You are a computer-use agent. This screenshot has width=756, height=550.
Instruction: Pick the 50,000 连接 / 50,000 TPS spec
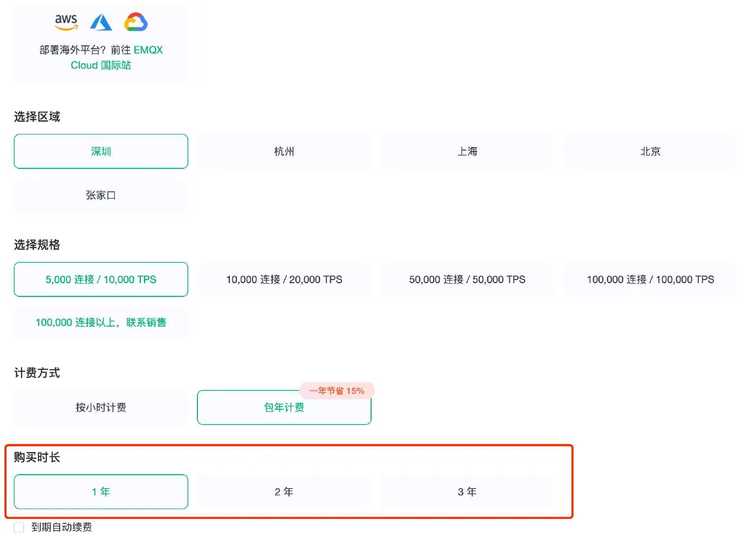(467, 279)
